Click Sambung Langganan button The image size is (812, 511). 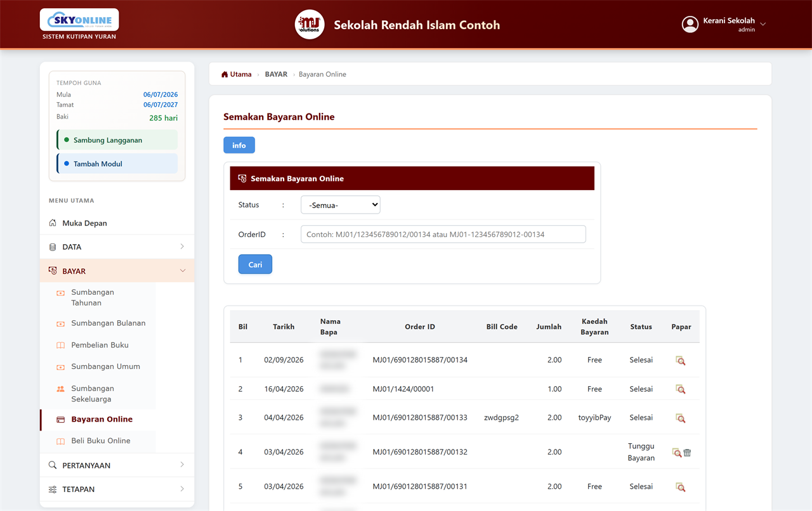pyautogui.click(x=117, y=140)
